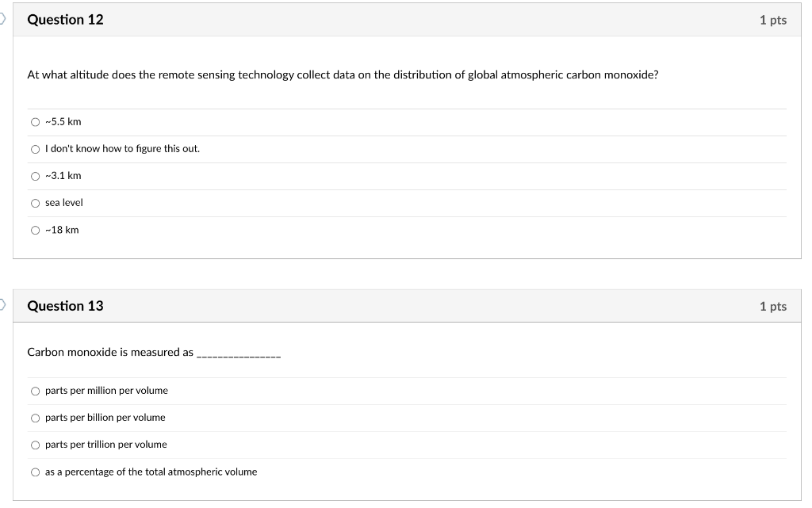
Task: Flag Question 12 using the left-edge marker
Action: [x=2, y=19]
